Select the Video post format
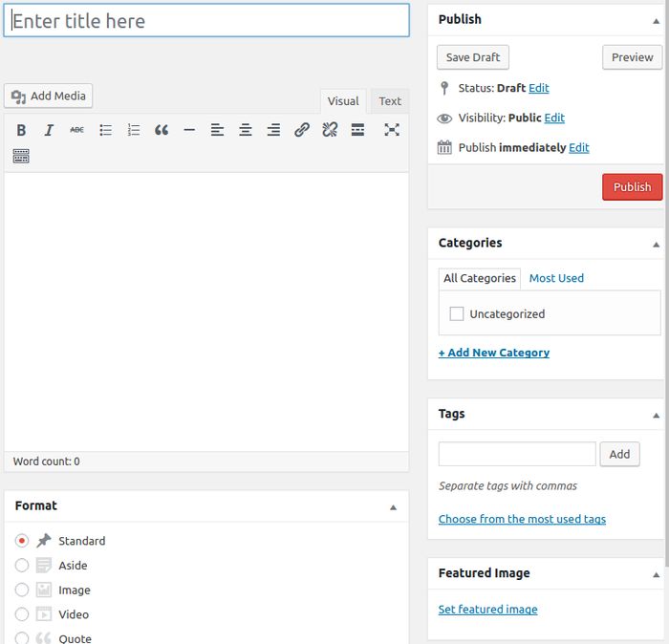 click(x=22, y=614)
